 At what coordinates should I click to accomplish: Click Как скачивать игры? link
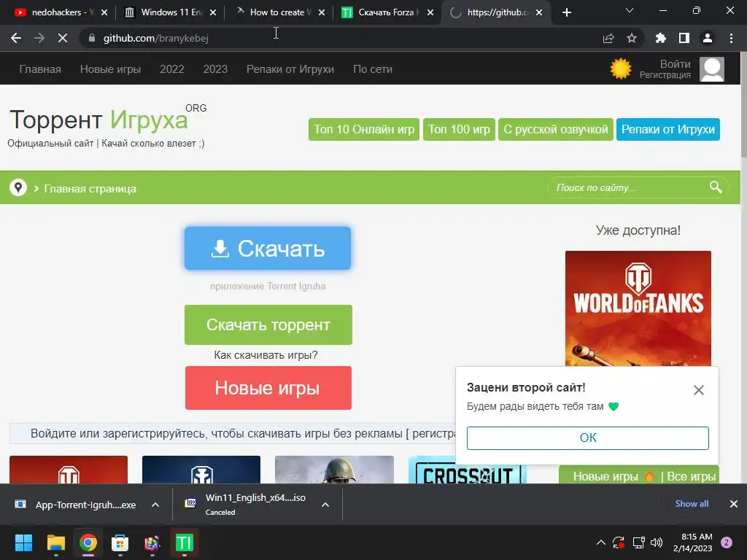coord(266,355)
